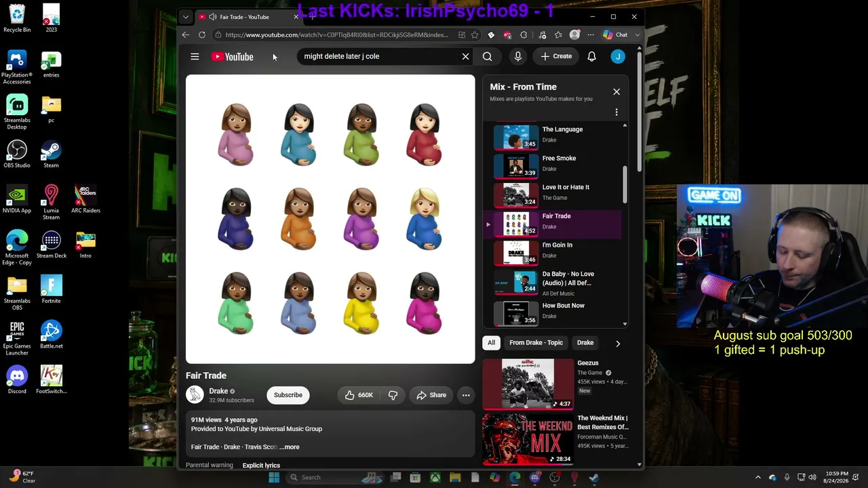Select ARC Raiders desktop shortcut
868x488 pixels.
click(x=85, y=199)
